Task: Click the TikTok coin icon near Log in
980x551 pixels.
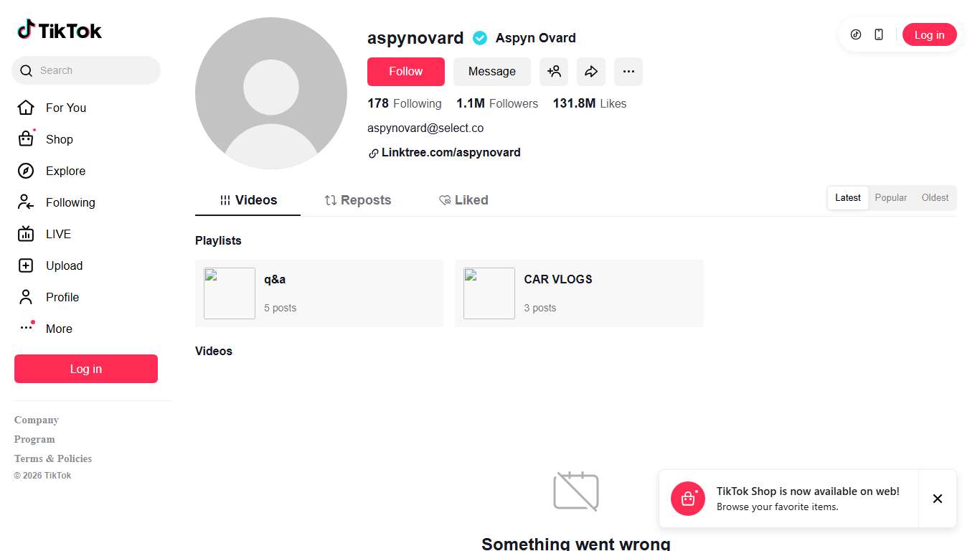Action: coord(855,34)
